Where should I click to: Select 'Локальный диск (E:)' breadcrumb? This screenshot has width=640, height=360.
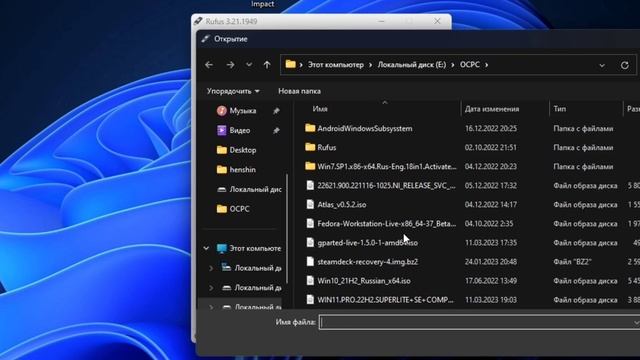click(412, 65)
